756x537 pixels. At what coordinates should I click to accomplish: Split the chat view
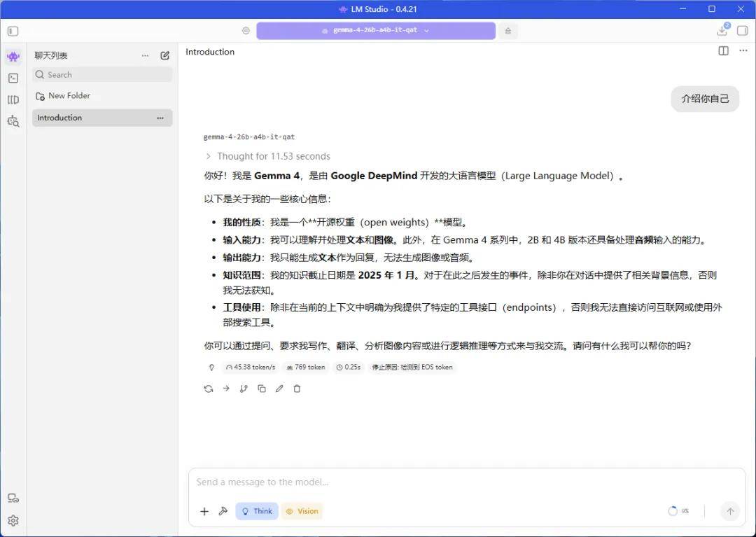pos(723,50)
